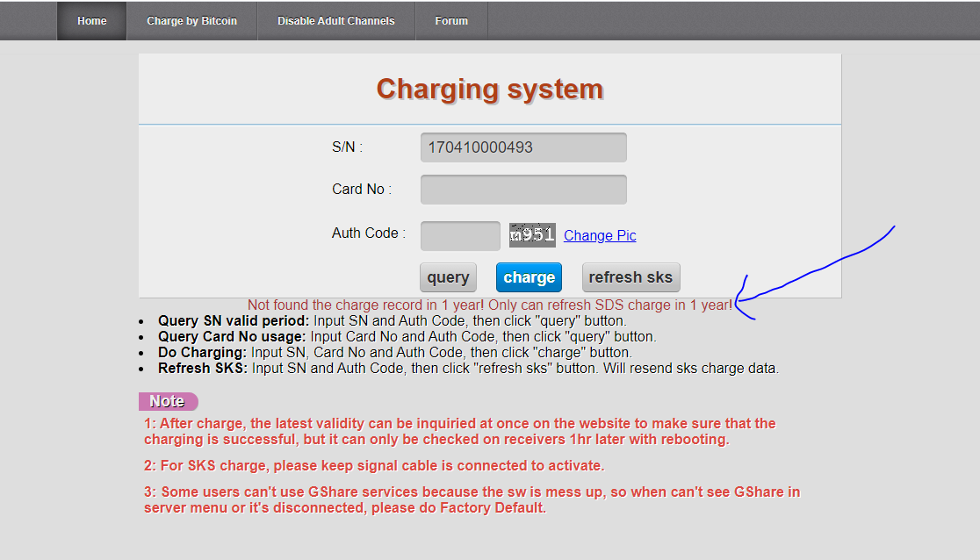Open Change Pic to refresh captcha

(600, 235)
